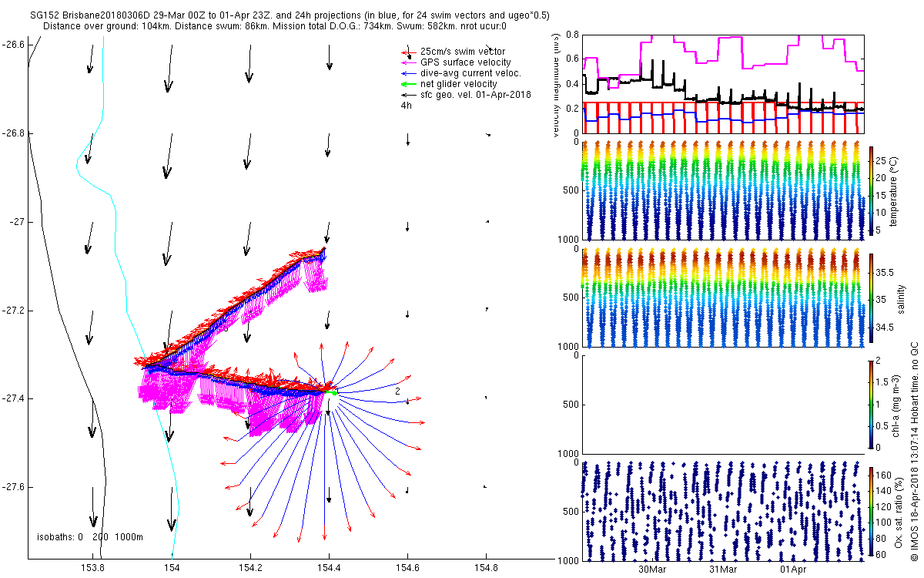Click the 154 longitude tick label
924x578 pixels.
click(x=172, y=569)
